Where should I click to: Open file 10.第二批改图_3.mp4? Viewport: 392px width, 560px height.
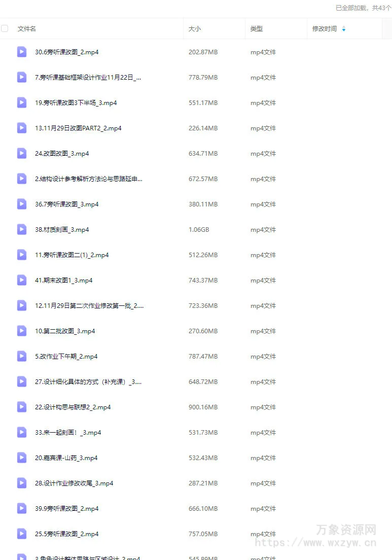pos(65,331)
